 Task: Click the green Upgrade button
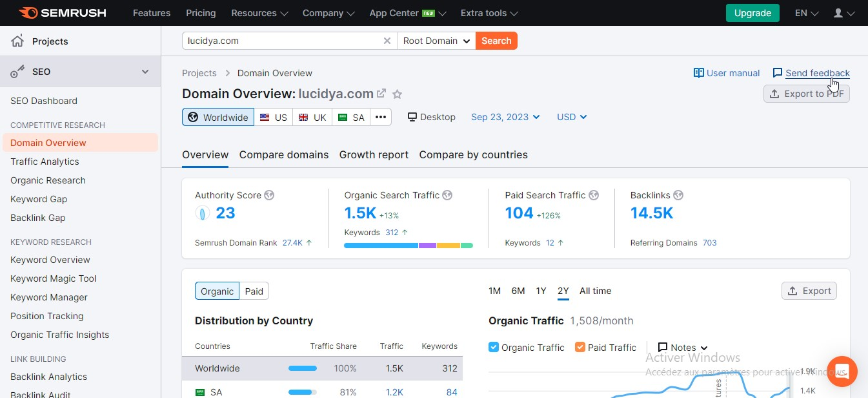752,13
